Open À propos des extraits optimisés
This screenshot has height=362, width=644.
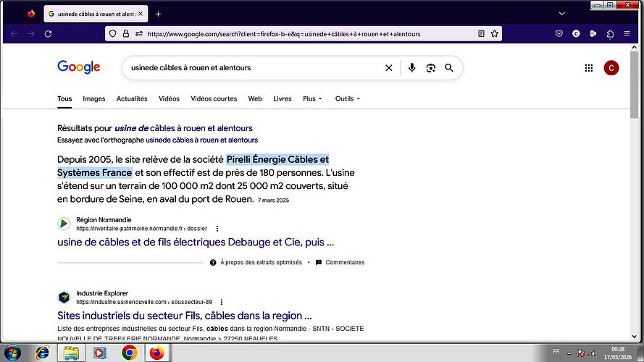pos(261,262)
